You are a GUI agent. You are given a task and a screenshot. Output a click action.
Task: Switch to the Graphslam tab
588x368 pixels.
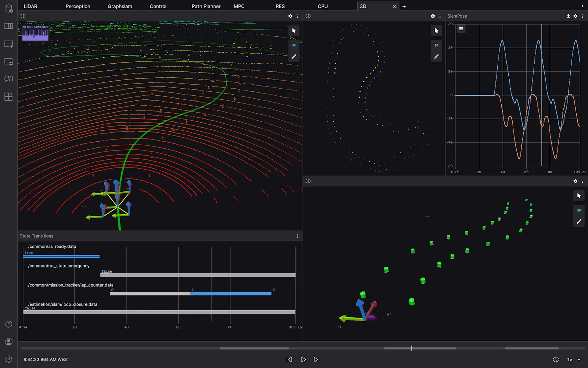[120, 6]
